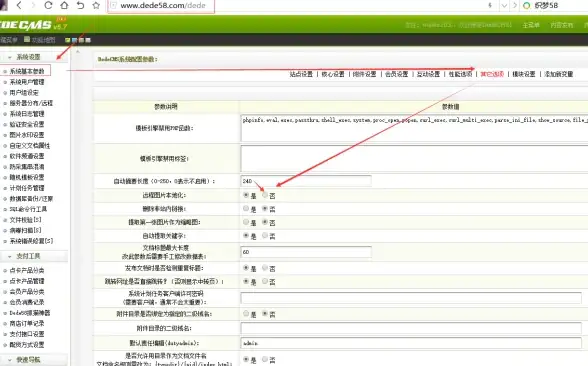This screenshot has width=588, height=366.
Task: Open 支付接口设置 in sidebar
Action: [27, 334]
